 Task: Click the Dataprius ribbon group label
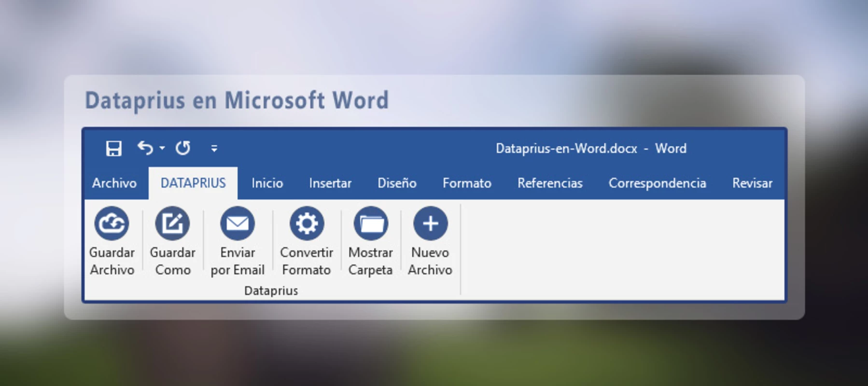click(x=271, y=290)
